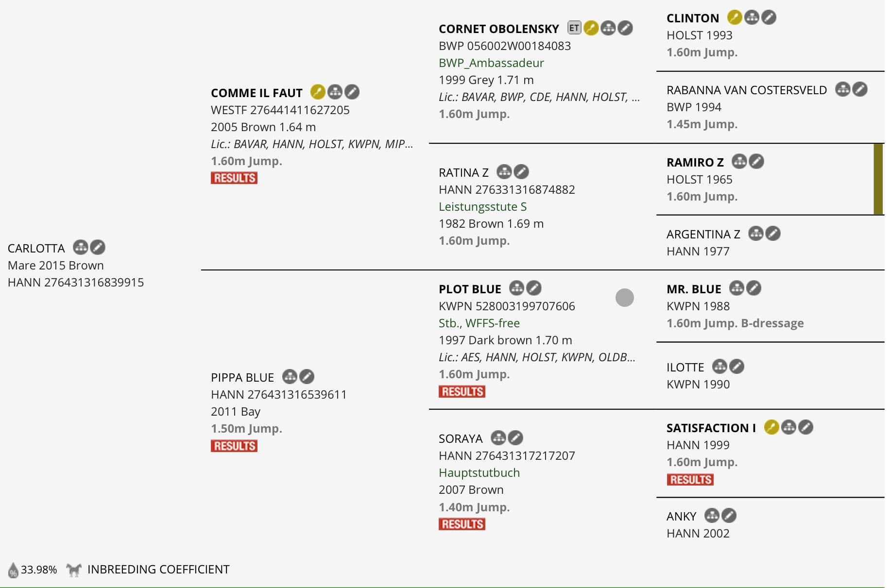Click the grey circle in PLOT BLUE's box
891x588 pixels.
[625, 298]
